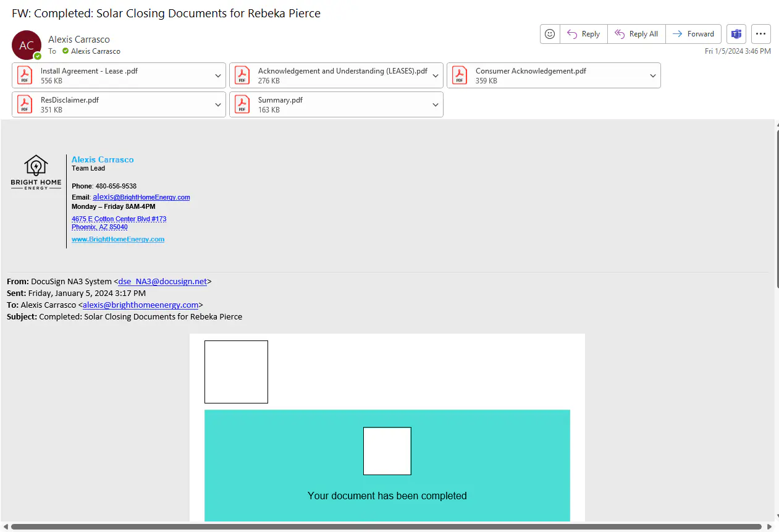Click PDF icon of ResDisclaimer.pdf
The height and width of the screenshot is (532, 779).
tap(25, 104)
